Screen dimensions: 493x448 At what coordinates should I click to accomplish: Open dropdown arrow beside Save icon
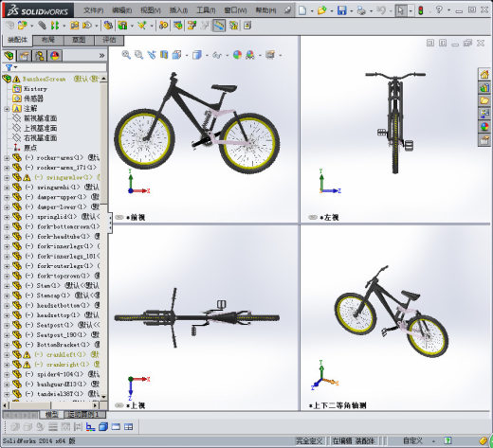pos(351,11)
